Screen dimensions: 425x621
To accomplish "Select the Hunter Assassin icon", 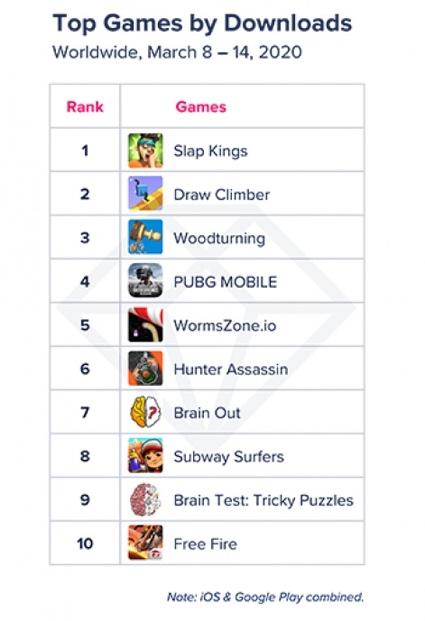I will [x=145, y=368].
